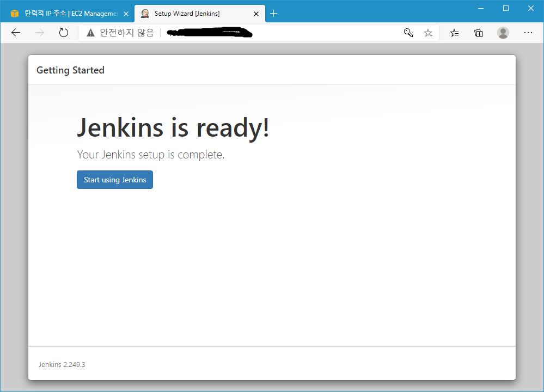Click the AWS cube favicon on first tab
544x392 pixels.
pos(15,14)
